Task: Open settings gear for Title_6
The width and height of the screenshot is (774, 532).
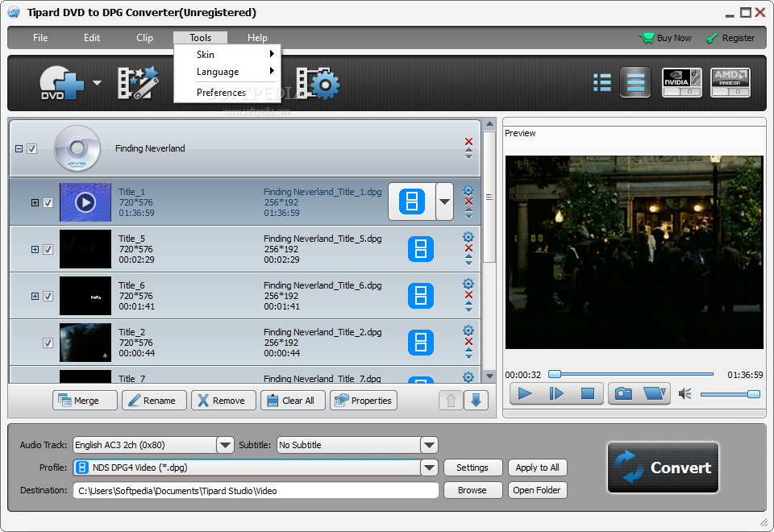Action: coord(468,284)
